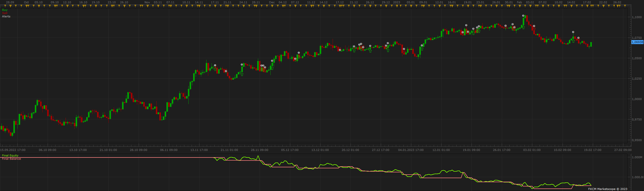The height and width of the screenshot is (191, 644).
Task: Click the 15.09.2022 17:00 time label
Action: click(x=13, y=150)
